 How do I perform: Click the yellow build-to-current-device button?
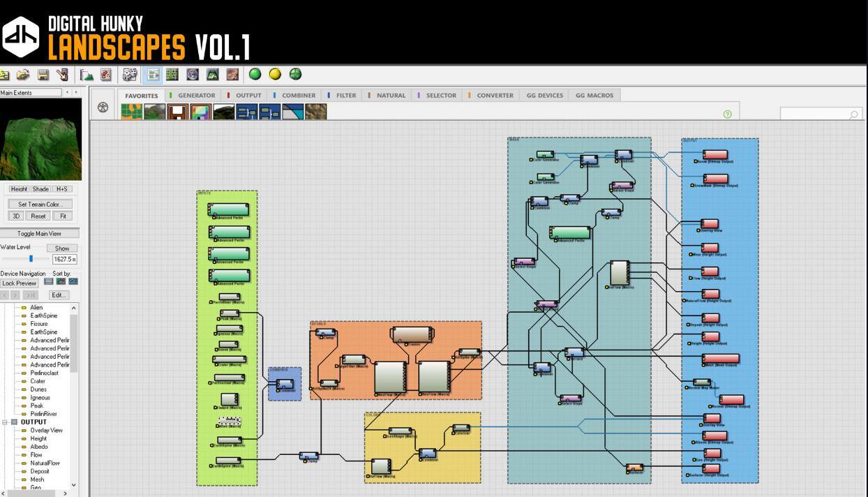tap(275, 74)
